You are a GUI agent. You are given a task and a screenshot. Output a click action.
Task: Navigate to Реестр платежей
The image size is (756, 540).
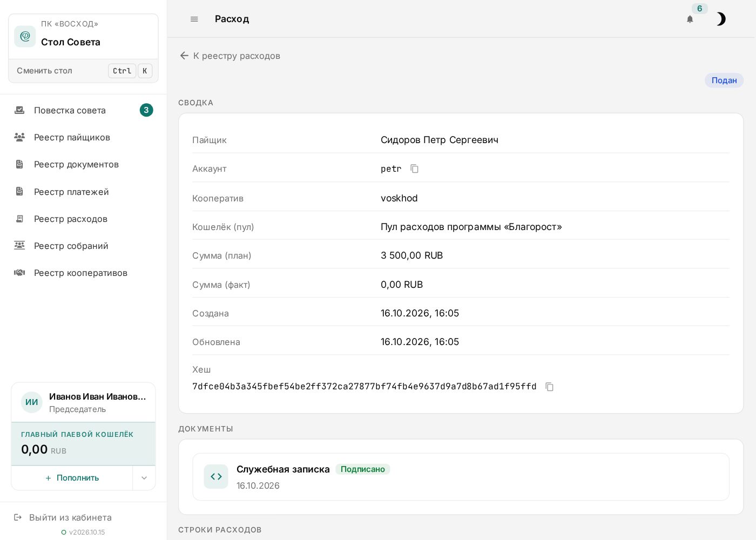pyautogui.click(x=84, y=192)
